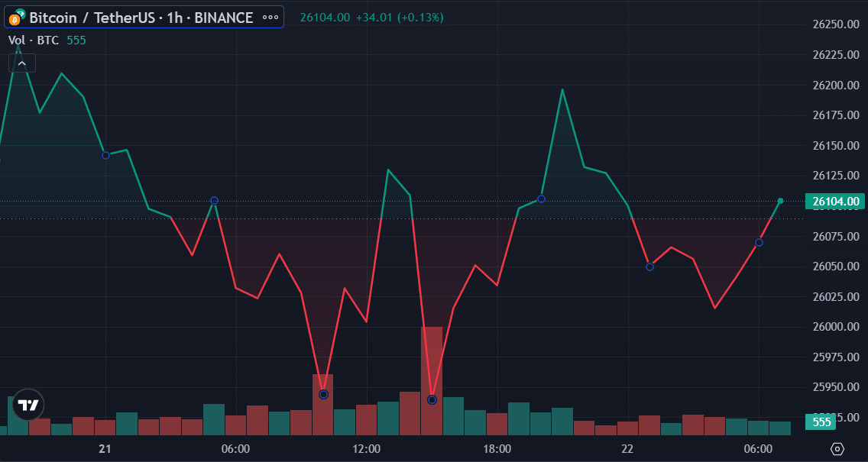Click the green volume label 555 on the price axis
868x462 pixels.
pyautogui.click(x=821, y=422)
